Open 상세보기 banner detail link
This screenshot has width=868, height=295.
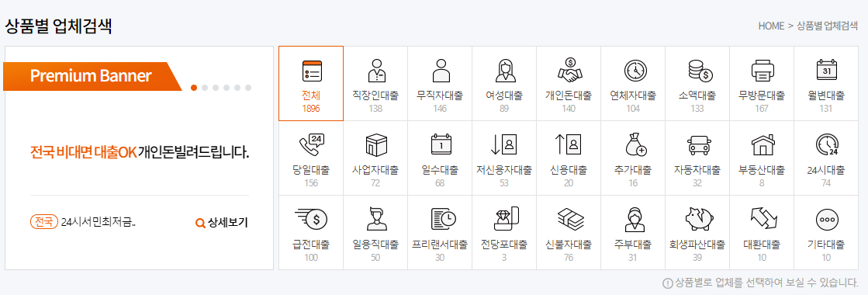(x=222, y=223)
